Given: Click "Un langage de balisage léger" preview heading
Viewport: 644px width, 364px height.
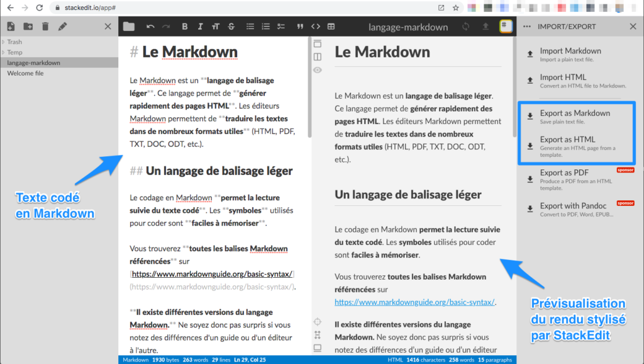Looking at the screenshot, I should [408, 194].
